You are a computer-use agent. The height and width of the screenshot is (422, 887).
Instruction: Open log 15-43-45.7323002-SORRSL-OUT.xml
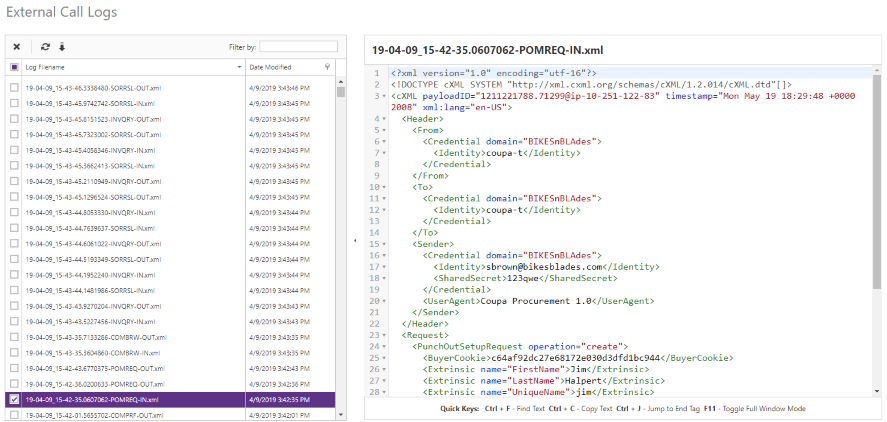point(93,135)
